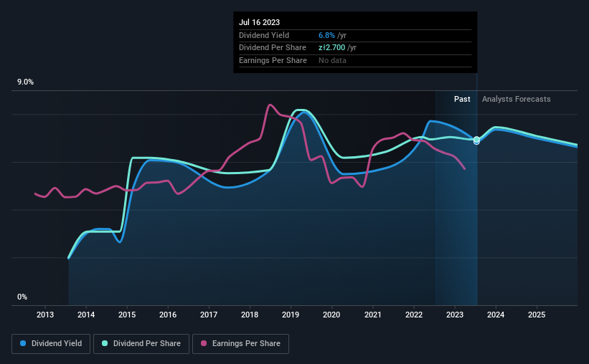Screen dimensions: 589x364
Task: Click the blue Dividend Yield legend dot
Action: (23, 343)
